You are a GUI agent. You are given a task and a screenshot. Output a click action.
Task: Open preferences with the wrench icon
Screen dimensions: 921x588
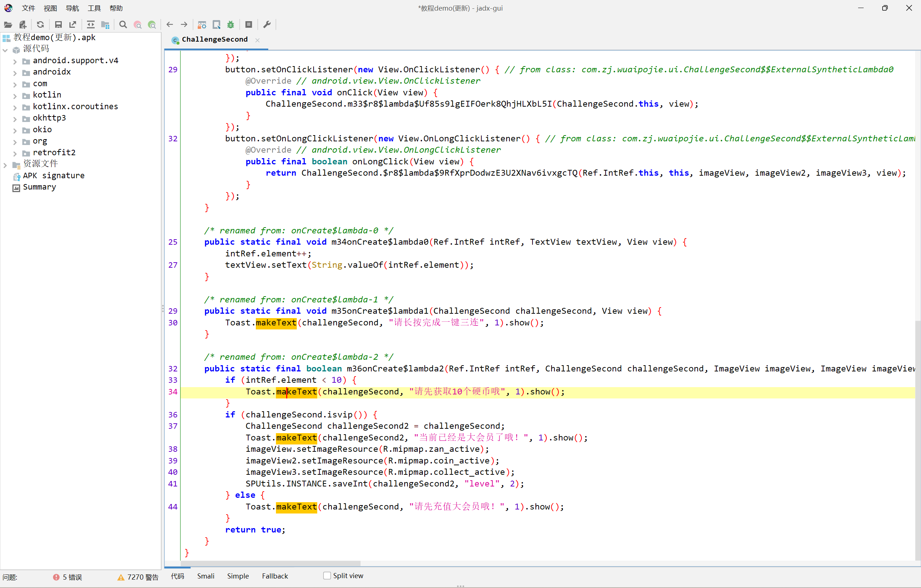coord(267,25)
